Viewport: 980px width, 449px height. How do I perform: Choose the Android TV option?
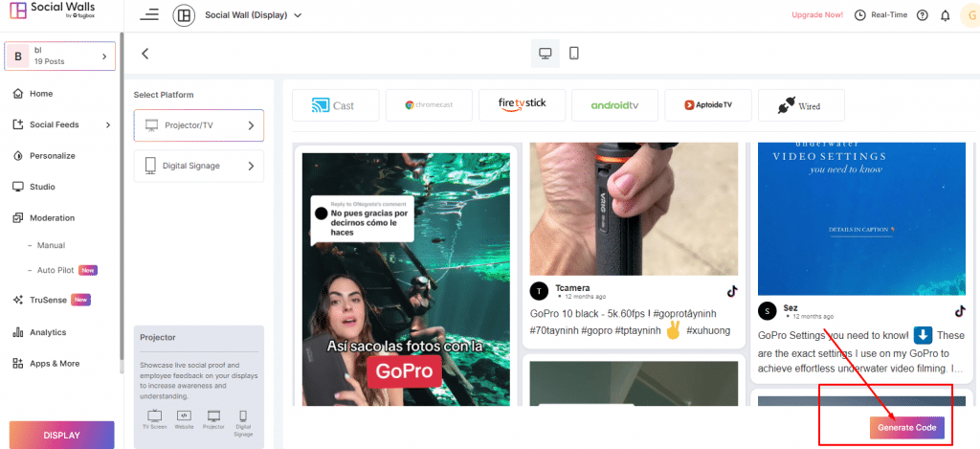point(615,105)
